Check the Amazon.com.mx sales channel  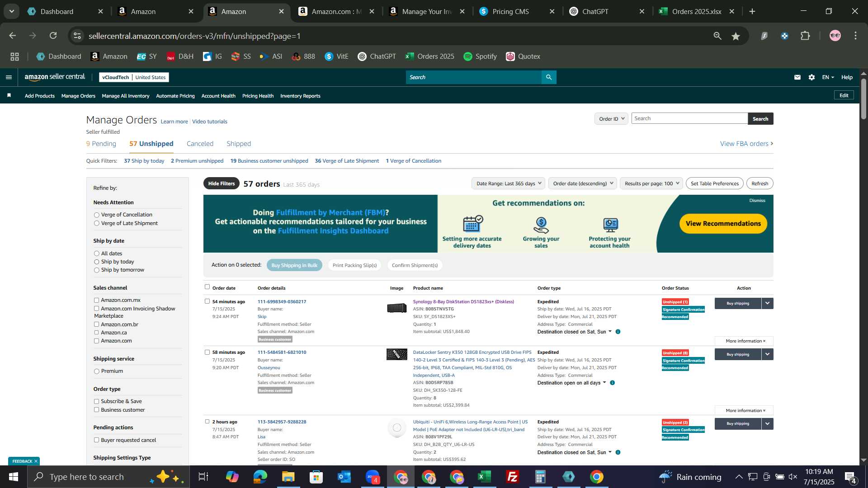(96, 300)
